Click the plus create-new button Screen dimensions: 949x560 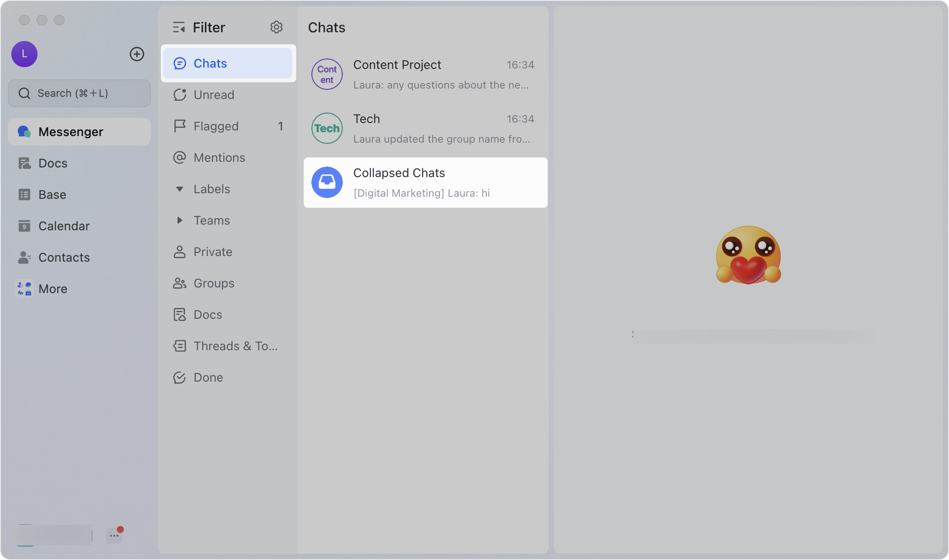pyautogui.click(x=137, y=54)
